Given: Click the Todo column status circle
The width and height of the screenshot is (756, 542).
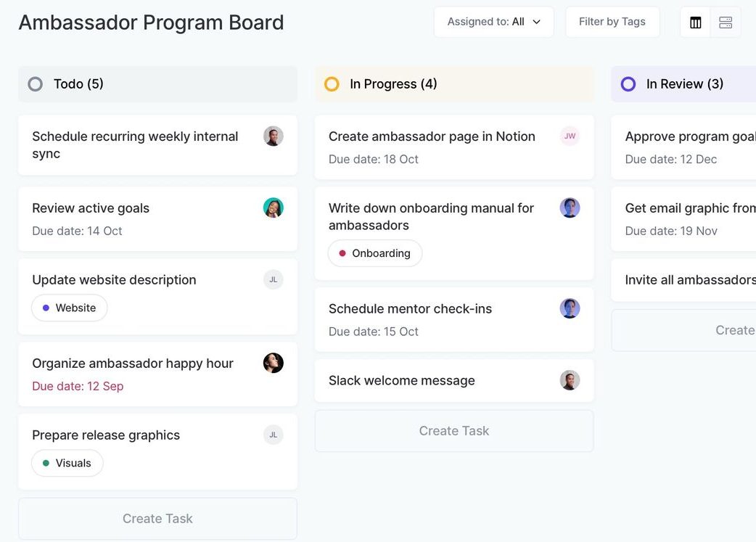Looking at the screenshot, I should pos(36,84).
